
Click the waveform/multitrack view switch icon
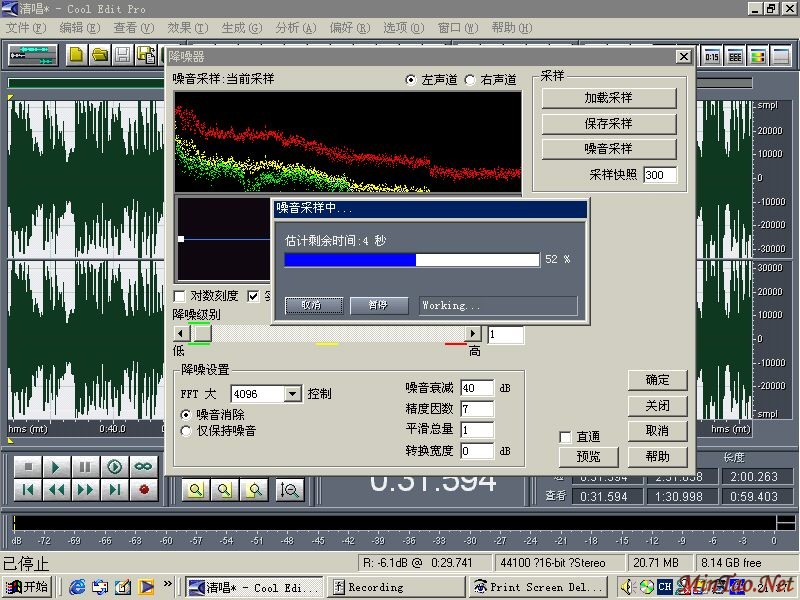[x=34, y=55]
